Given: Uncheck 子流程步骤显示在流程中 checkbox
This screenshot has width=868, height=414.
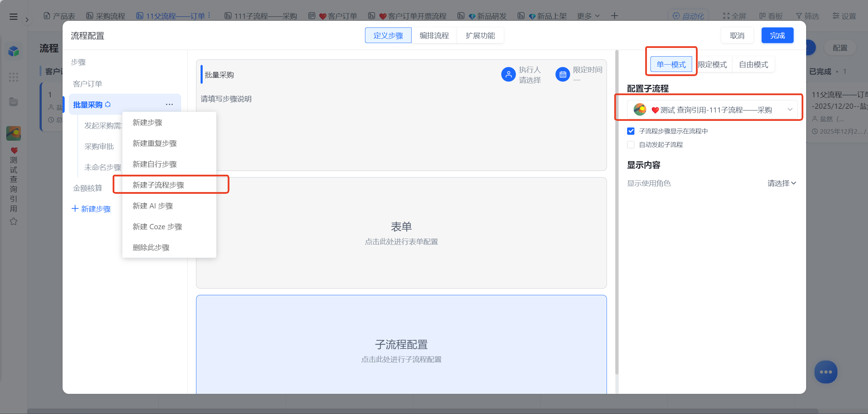Looking at the screenshot, I should point(631,131).
